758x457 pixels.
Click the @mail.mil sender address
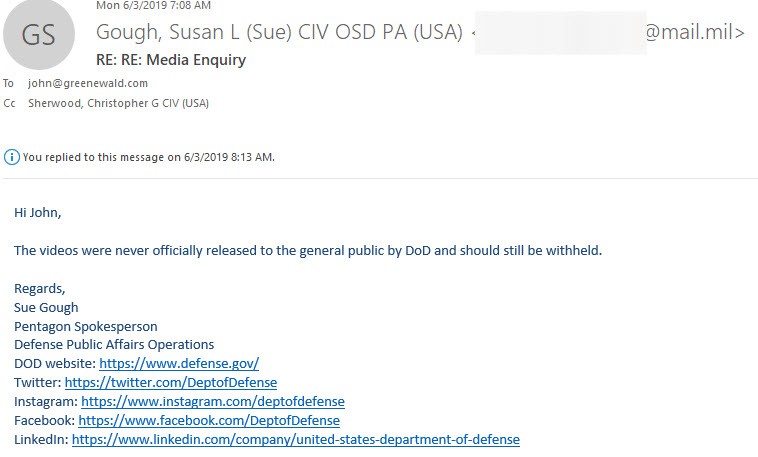click(x=695, y=32)
